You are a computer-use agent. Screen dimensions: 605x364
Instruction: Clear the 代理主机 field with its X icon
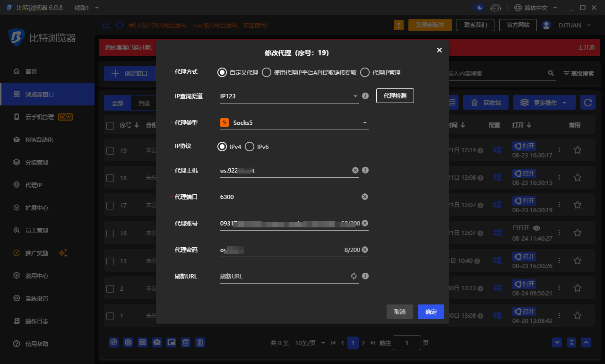click(x=355, y=170)
